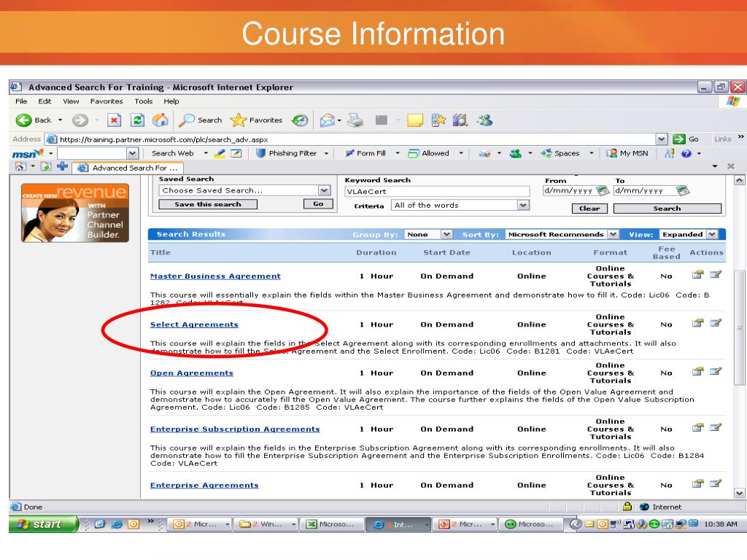Click the Go button beside Save this search
Viewport: 747px width, 560px height.
tap(318, 204)
